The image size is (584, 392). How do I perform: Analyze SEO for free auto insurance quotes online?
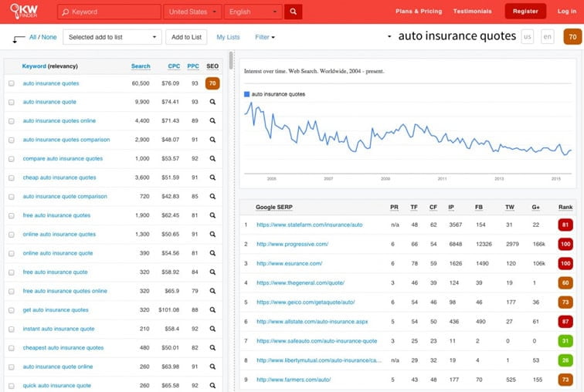tap(212, 291)
